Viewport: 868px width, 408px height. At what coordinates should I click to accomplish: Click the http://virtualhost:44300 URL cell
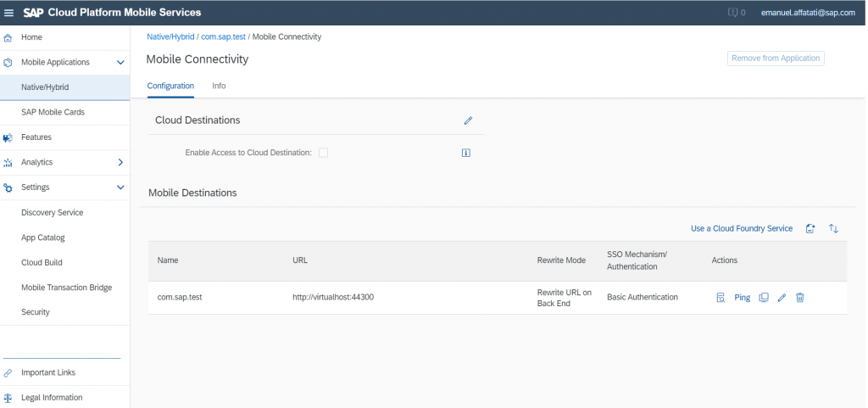(333, 297)
